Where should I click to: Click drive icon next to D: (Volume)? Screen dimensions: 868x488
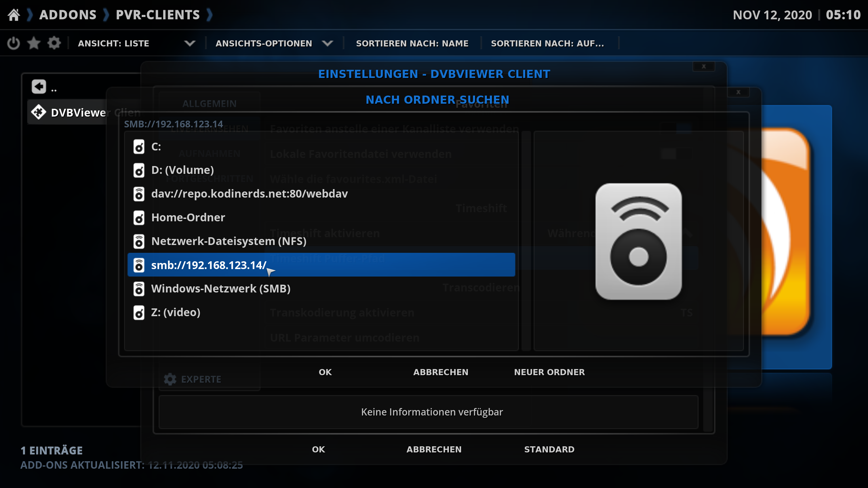click(x=139, y=170)
